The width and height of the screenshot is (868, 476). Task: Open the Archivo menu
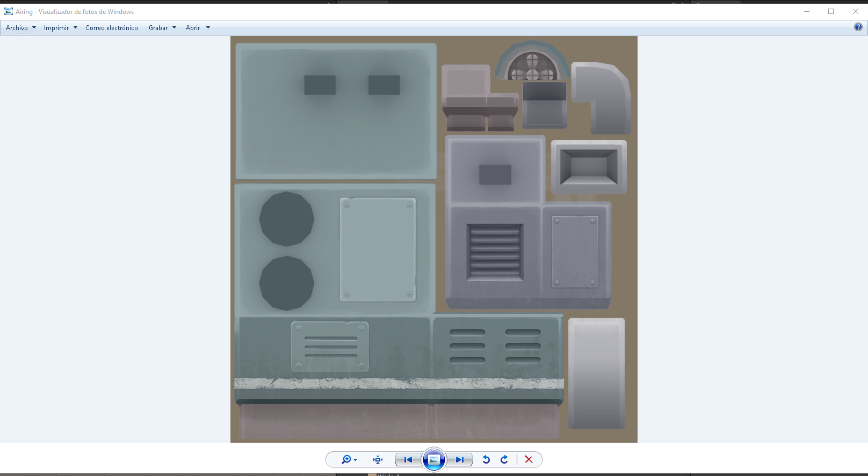click(x=17, y=28)
